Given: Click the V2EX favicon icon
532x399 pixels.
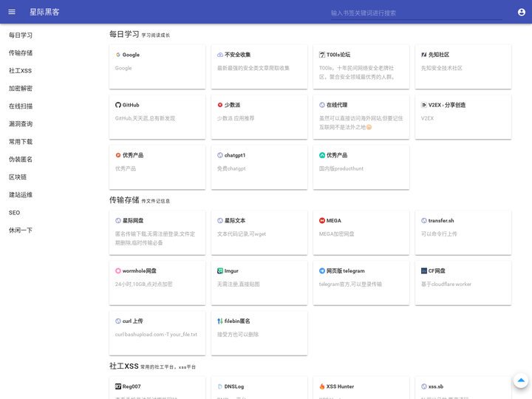Looking at the screenshot, I should pos(424,105).
